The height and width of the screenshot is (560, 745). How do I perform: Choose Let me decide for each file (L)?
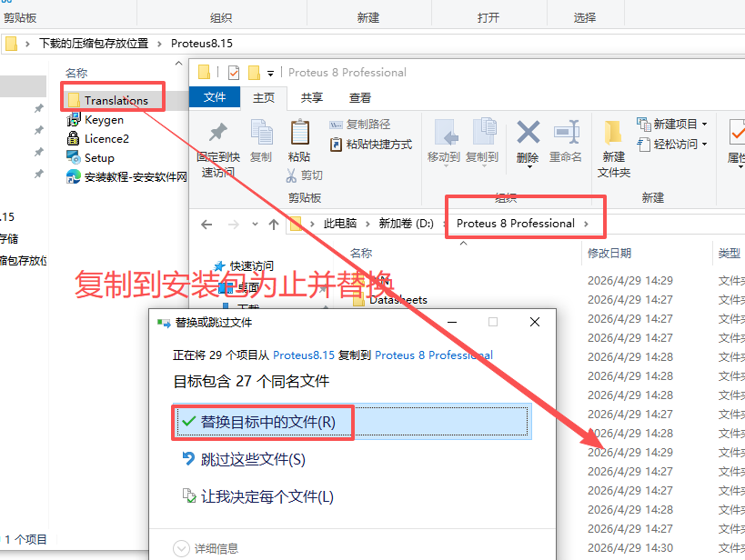[x=257, y=497]
